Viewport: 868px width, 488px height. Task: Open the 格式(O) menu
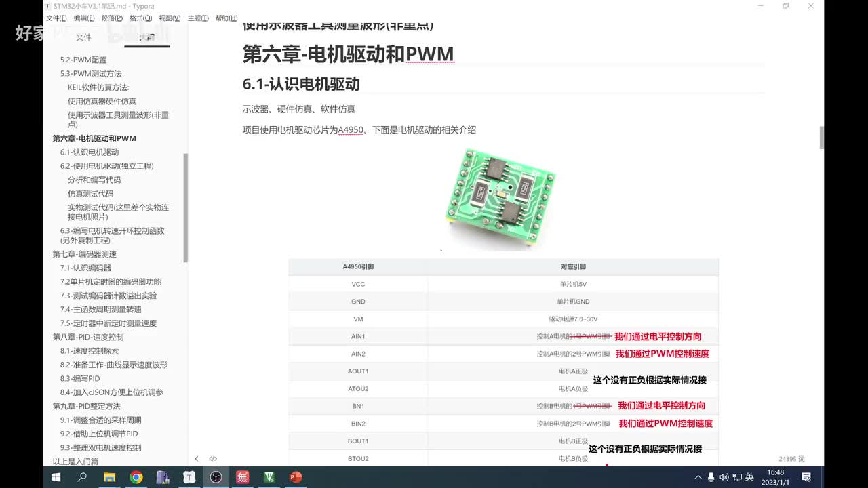[140, 18]
